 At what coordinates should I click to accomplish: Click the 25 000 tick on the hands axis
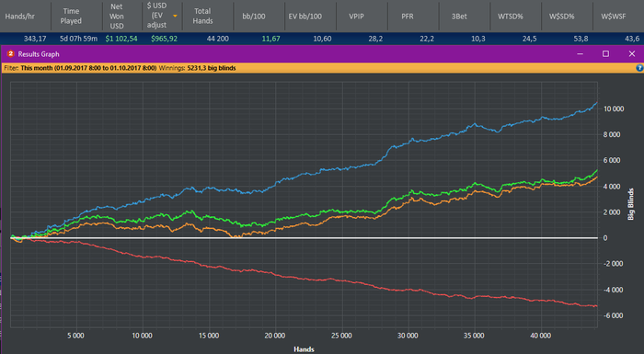pos(341,336)
